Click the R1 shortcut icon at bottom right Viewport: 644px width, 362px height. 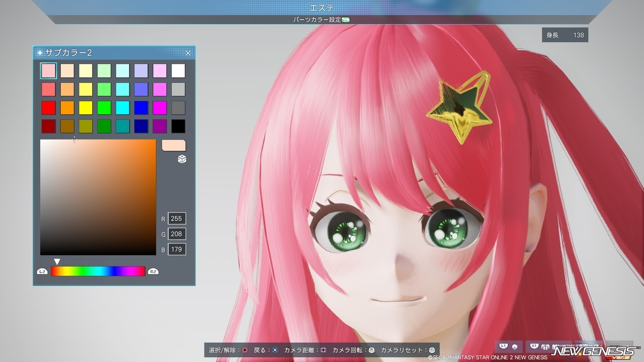(x=534, y=347)
